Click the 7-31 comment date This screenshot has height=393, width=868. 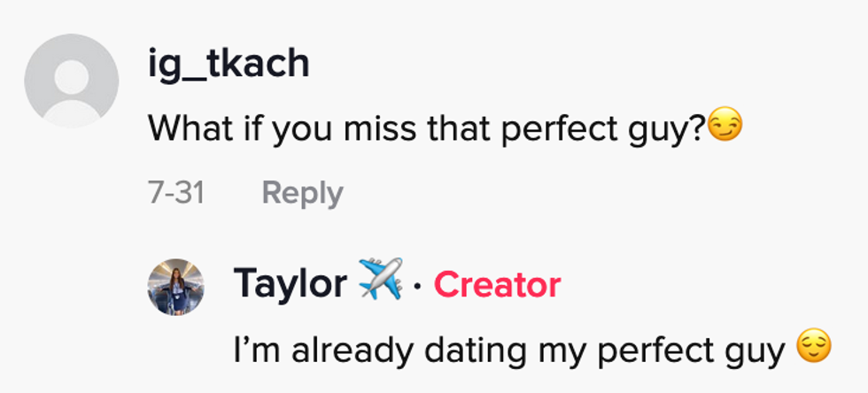coord(175,192)
